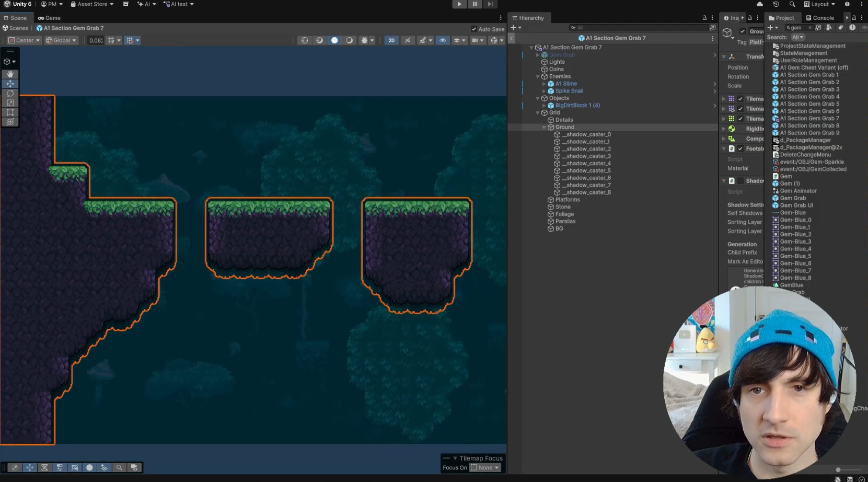Collapse the Ground tree item
Screen dimensions: 868x482
pyautogui.click(x=544, y=127)
